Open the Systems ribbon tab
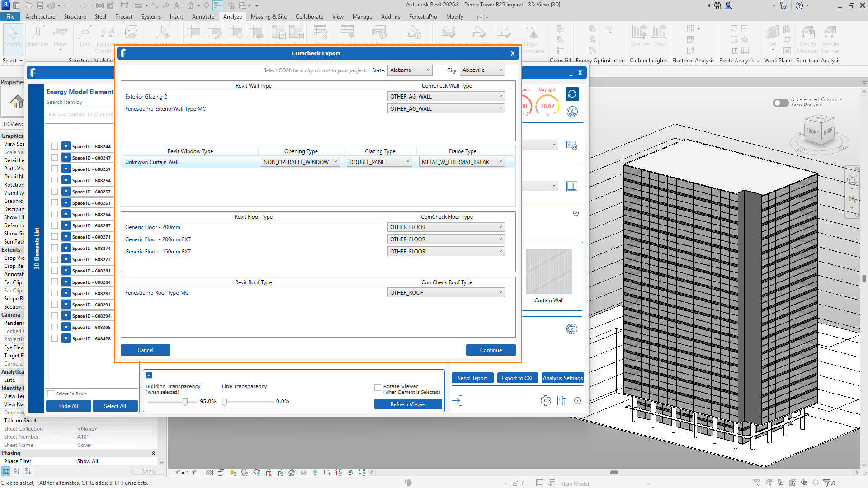Image resolution: width=868 pixels, height=488 pixels. click(x=151, y=17)
